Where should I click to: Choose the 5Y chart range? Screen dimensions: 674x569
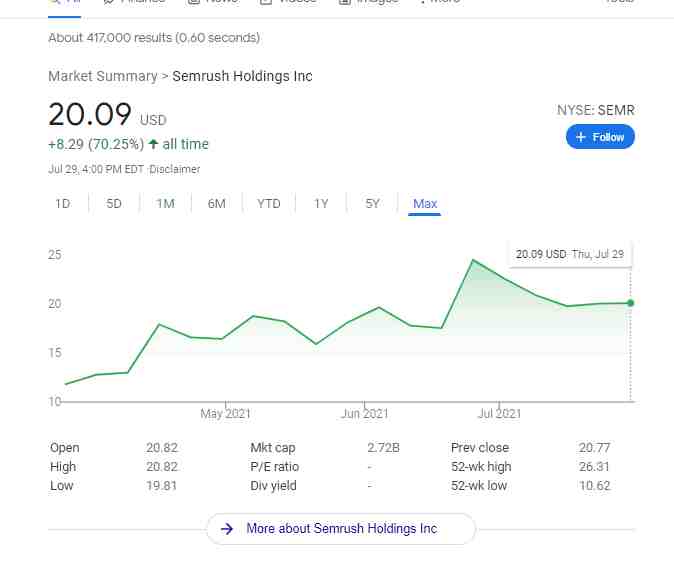click(x=372, y=203)
